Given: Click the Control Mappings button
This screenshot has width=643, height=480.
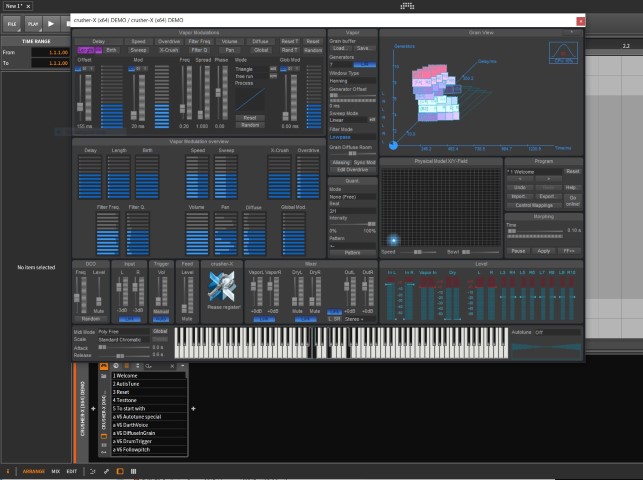Looking at the screenshot, I should pyautogui.click(x=534, y=205).
